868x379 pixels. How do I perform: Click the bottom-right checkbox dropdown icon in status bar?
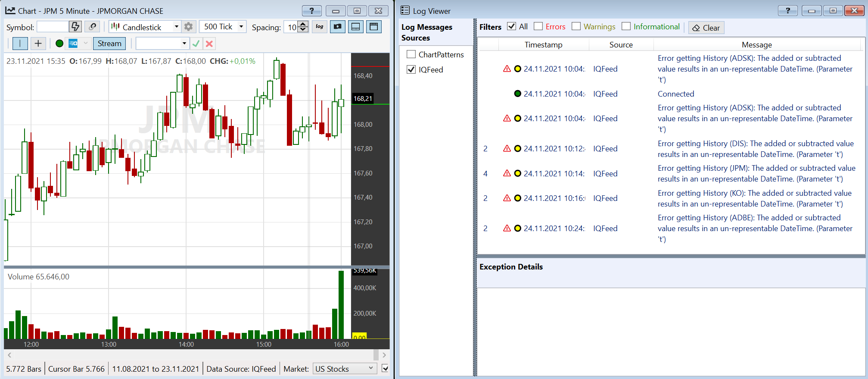pyautogui.click(x=385, y=369)
